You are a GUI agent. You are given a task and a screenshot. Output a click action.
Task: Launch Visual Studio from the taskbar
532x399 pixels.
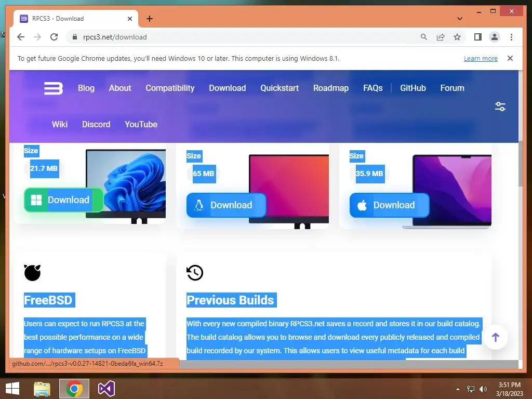point(106,389)
